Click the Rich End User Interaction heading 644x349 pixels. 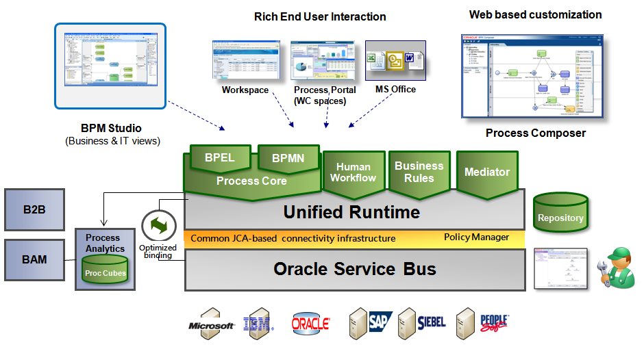320,17
